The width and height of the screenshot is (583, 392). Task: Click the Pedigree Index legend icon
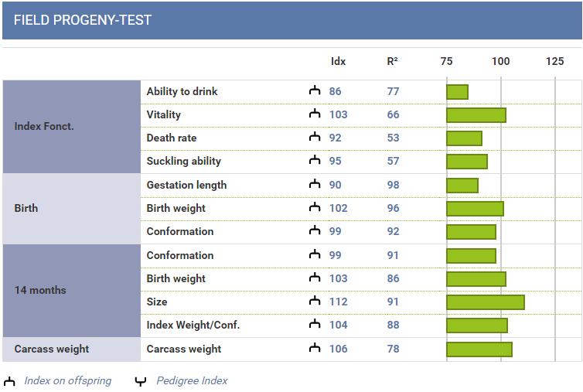[141, 381]
